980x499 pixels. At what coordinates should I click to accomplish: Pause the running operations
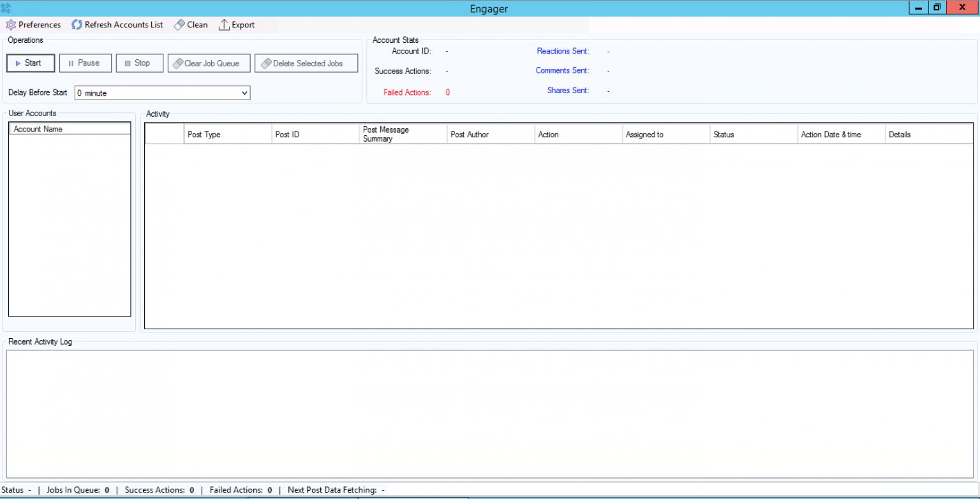pos(85,63)
